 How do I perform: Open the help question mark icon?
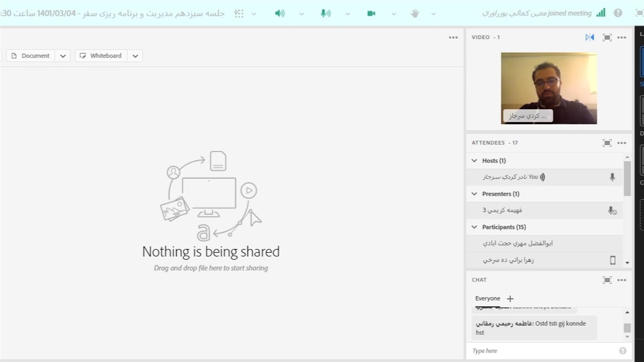[x=618, y=13]
